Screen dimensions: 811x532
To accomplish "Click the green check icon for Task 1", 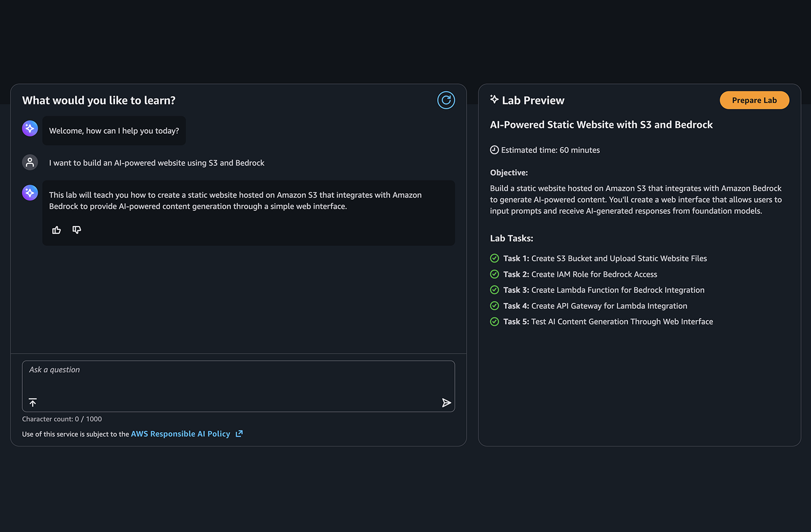I will click(494, 258).
